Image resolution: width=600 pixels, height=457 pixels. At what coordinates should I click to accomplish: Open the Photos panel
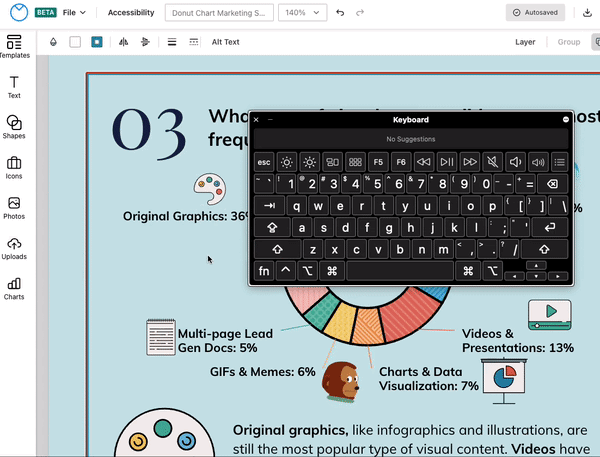[14, 208]
